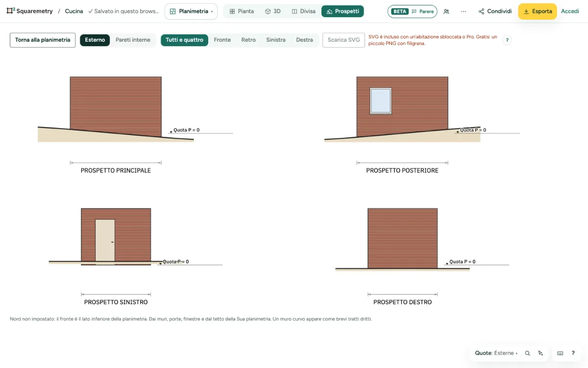Click the BETA Parere feedback button

413,11
